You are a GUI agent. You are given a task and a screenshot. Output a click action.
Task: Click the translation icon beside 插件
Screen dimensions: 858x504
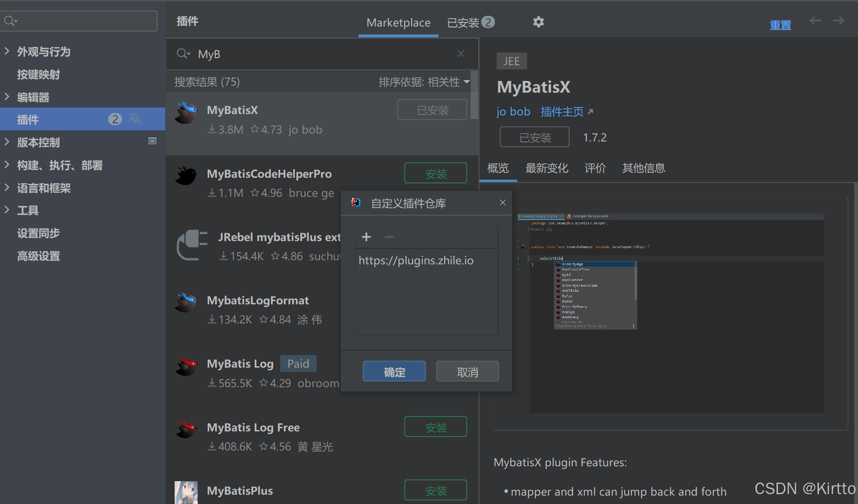point(135,119)
